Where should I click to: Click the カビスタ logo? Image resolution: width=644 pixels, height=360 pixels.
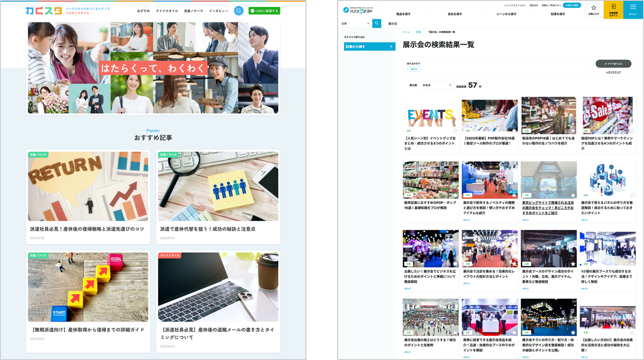click(x=44, y=11)
